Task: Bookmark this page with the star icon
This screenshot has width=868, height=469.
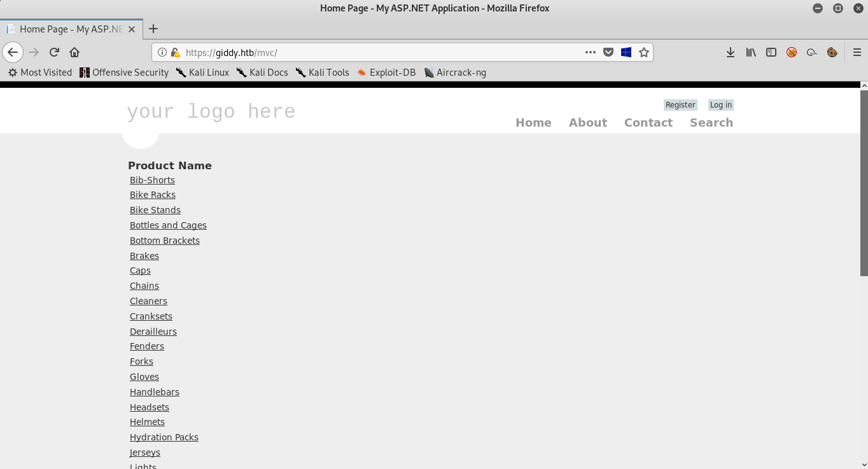Action: coord(644,52)
